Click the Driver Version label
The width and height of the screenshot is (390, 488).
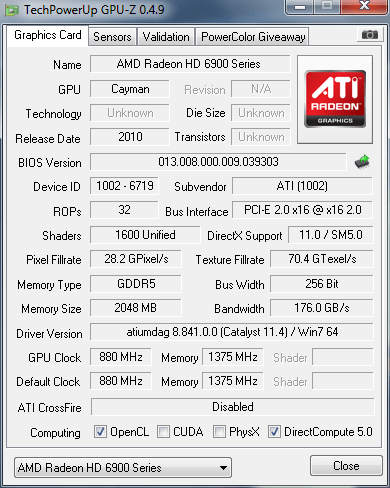[49, 334]
